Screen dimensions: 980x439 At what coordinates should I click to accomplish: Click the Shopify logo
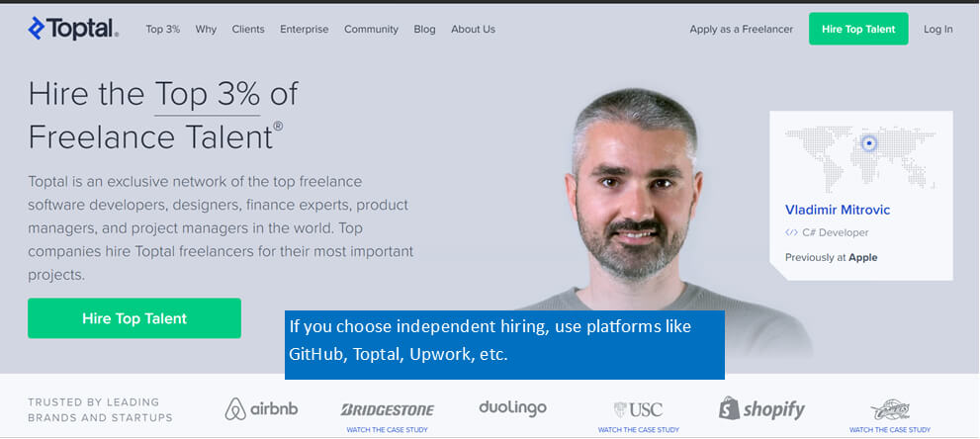point(761,408)
